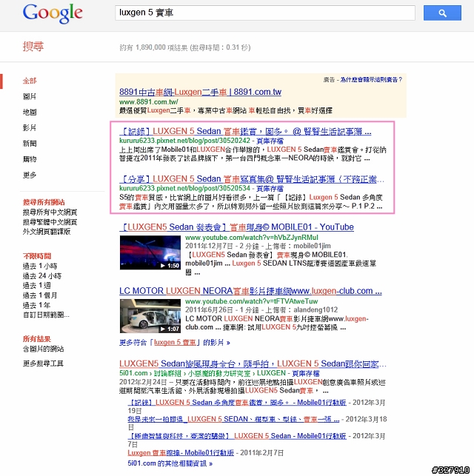Screen dimensions: 474x476
Task: Select the 圖片 search category
Action: click(30, 96)
